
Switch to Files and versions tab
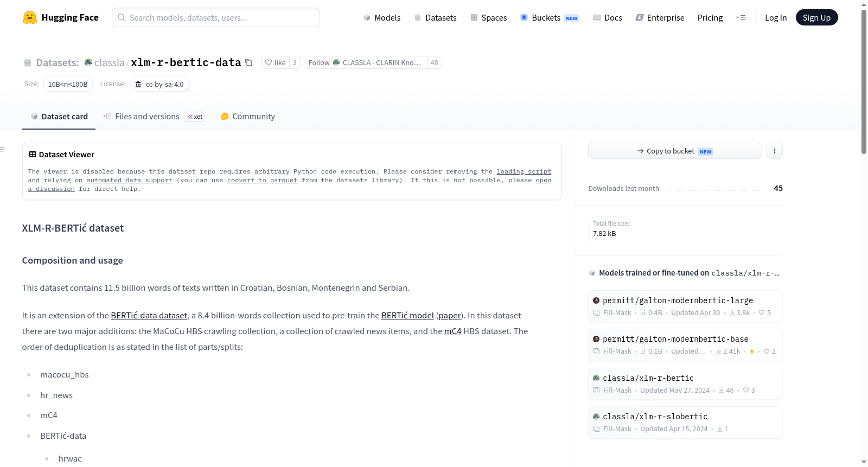[154, 116]
